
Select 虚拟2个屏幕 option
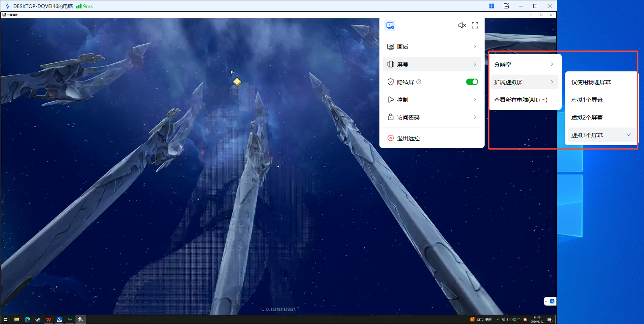coord(601,117)
